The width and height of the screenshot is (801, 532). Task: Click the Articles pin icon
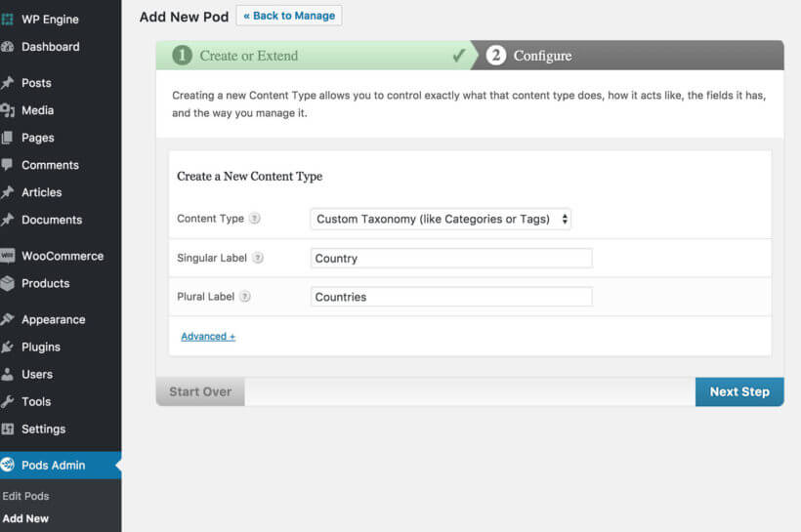[x=7, y=192]
